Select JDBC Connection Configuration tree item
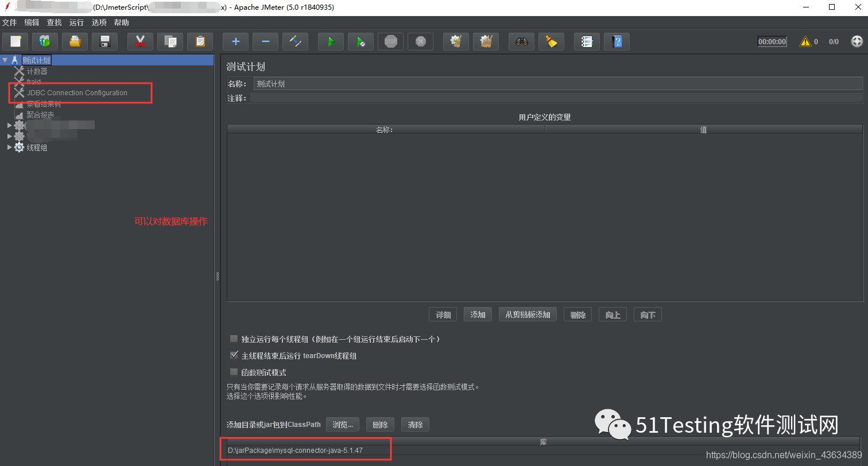The height and width of the screenshot is (466, 868). 77,93
